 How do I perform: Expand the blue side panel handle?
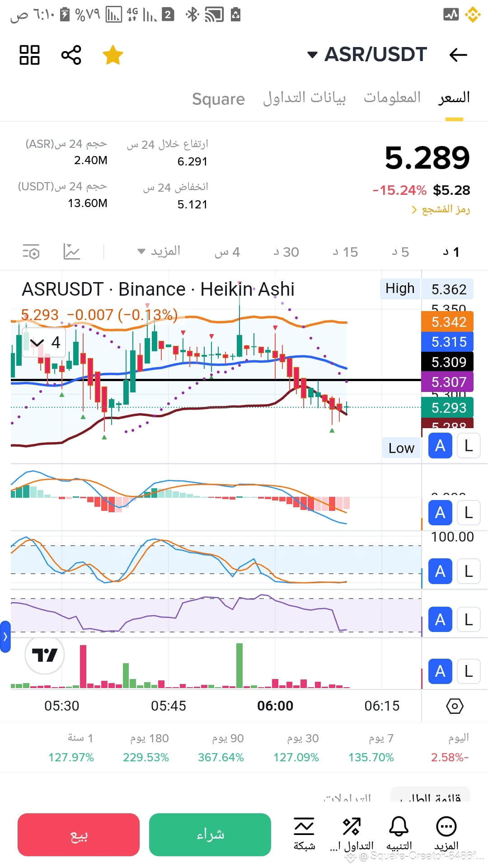pyautogui.click(x=5, y=637)
